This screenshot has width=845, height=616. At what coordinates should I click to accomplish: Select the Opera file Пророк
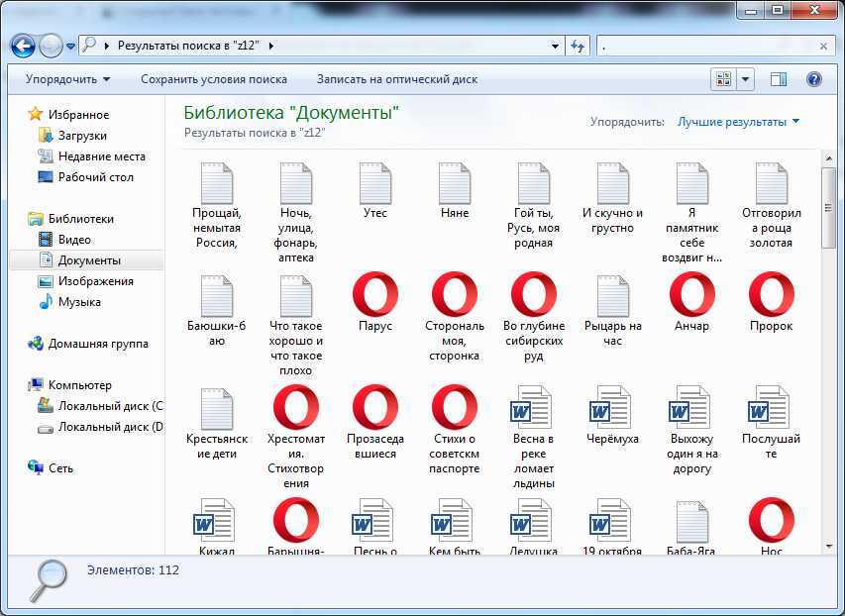(x=771, y=303)
